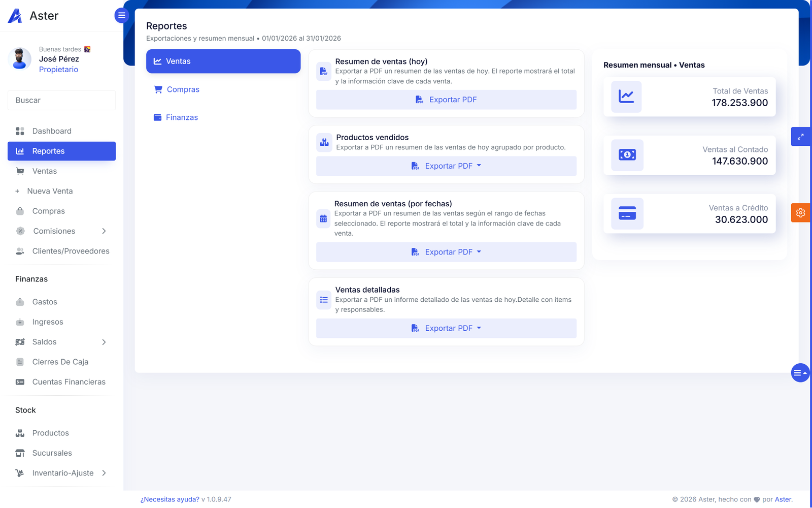Screen dimensions: 812x508
Task: Click the Total de Ventas chart icon
Action: [626, 97]
